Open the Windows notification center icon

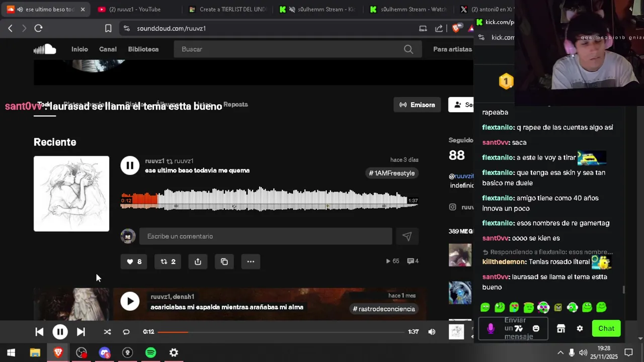628,352
